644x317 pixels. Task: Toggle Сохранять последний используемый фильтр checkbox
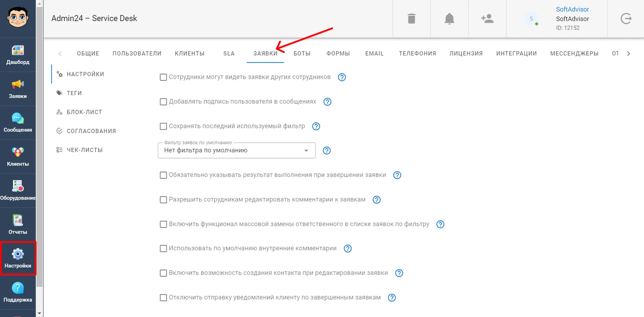[163, 126]
